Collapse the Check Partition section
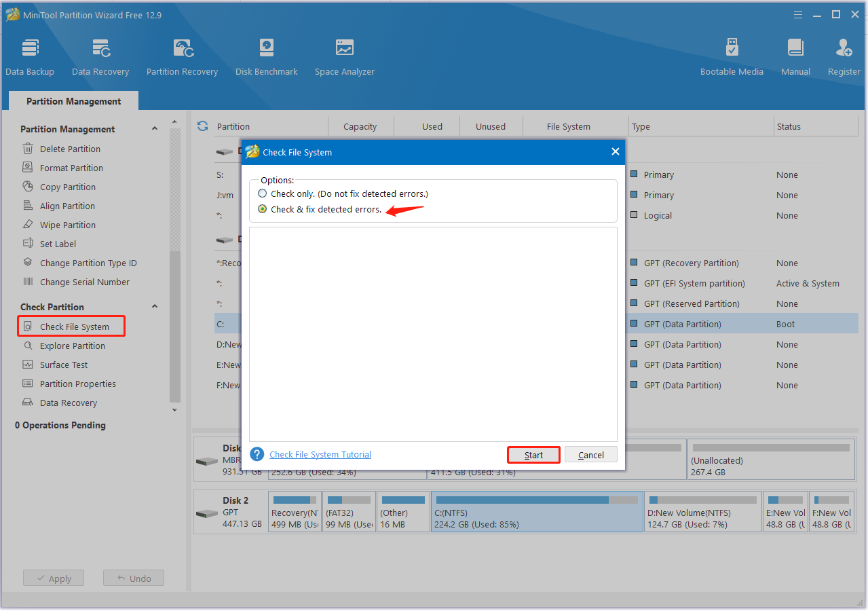 click(x=155, y=307)
